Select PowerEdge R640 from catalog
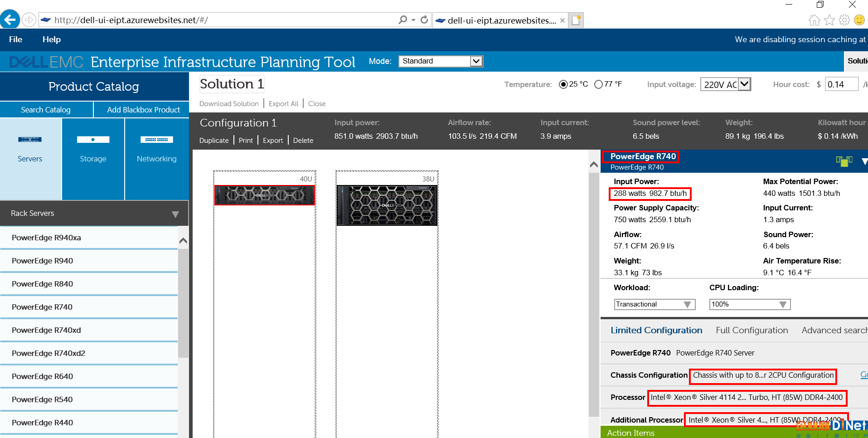This screenshot has height=438, width=868. click(89, 376)
